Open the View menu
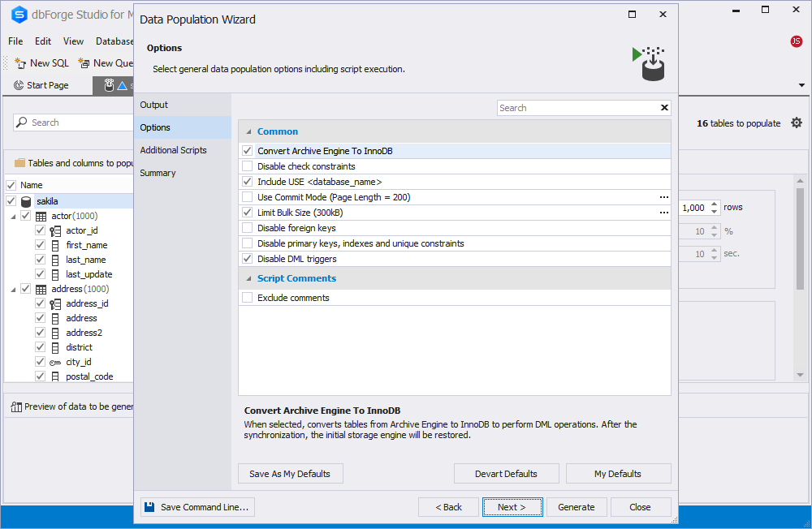This screenshot has height=529, width=812. 74,41
